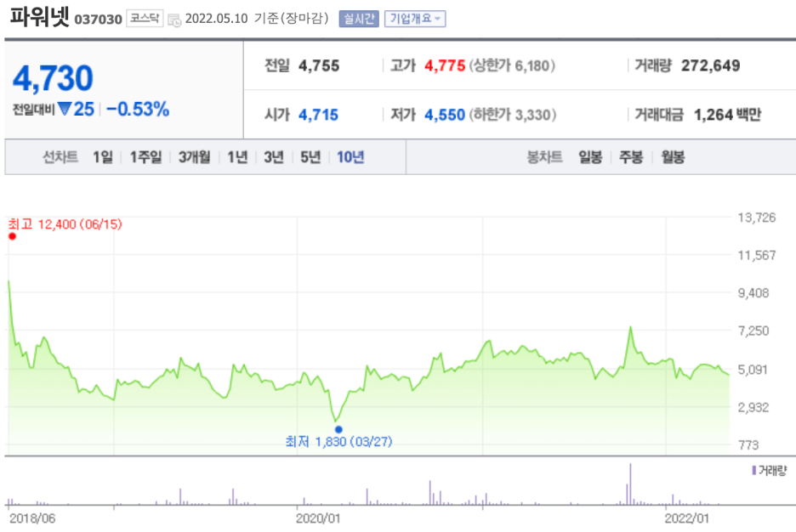This screenshot has width=796, height=532.
Task: Switch chart to 1년 period
Action: coord(237,157)
